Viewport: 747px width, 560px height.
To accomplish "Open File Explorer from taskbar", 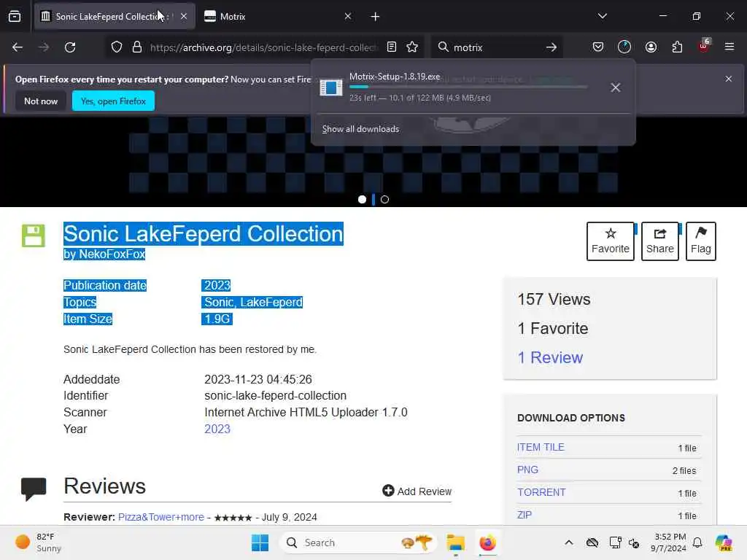I will coord(455,542).
